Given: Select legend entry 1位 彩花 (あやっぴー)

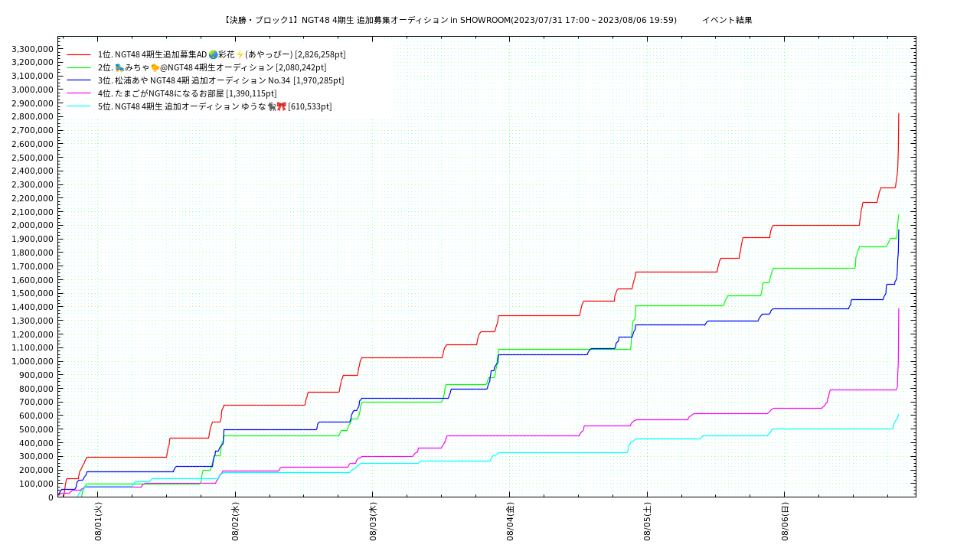Looking at the screenshot, I should [221, 54].
